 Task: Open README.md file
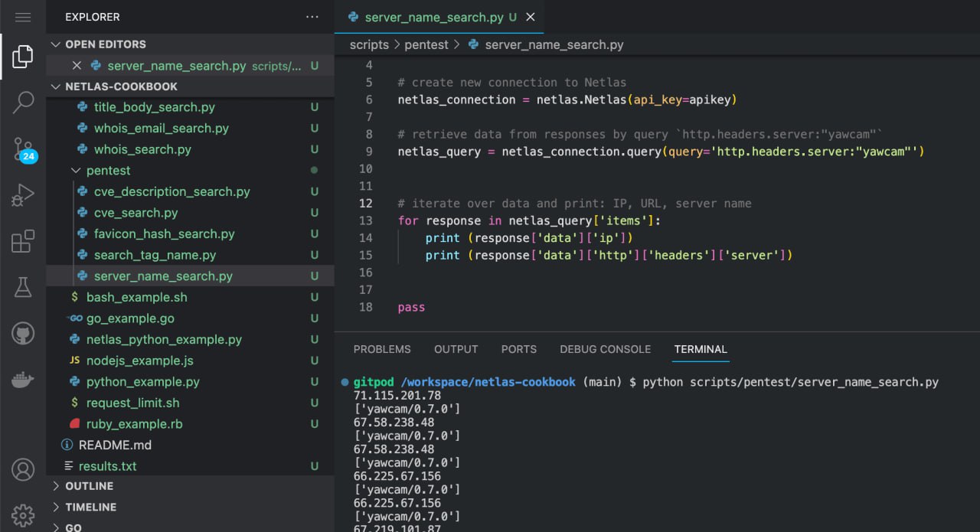pos(190,445)
